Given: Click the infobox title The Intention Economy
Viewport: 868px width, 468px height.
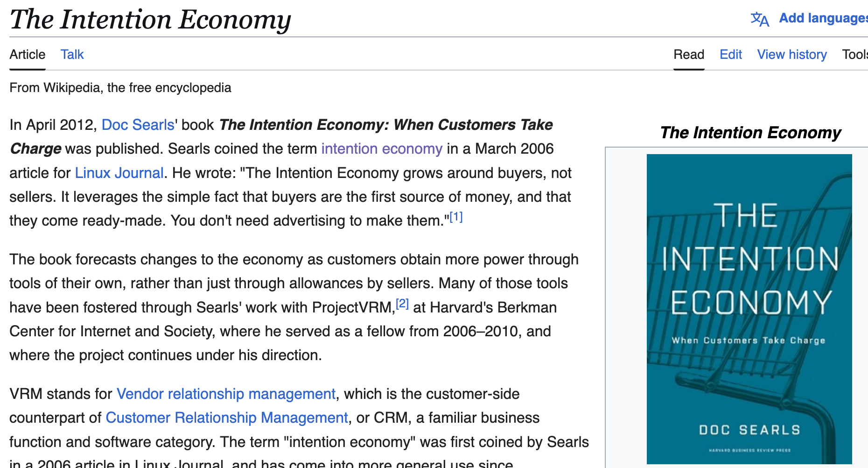Looking at the screenshot, I should click(x=750, y=133).
